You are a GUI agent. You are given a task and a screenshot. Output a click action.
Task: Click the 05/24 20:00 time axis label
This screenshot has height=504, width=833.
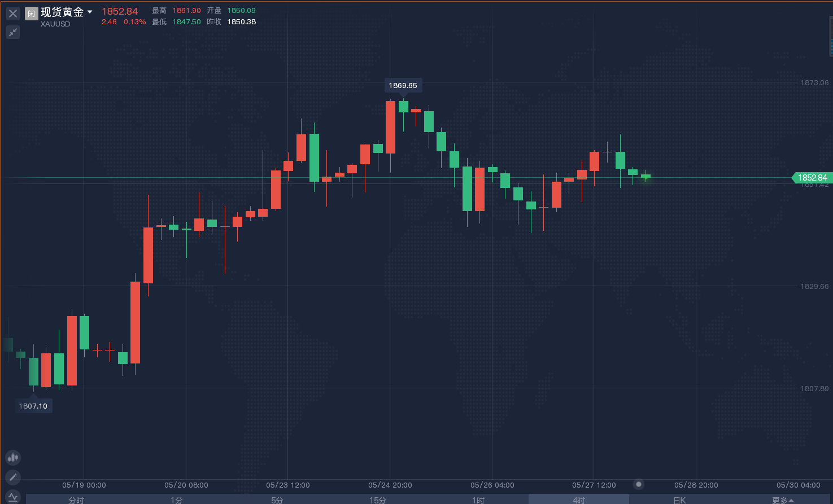390,485
